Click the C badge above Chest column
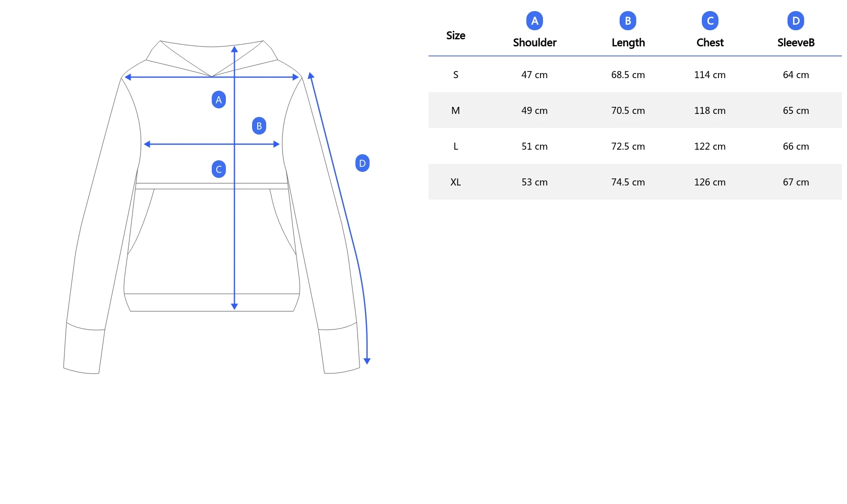 pos(710,21)
